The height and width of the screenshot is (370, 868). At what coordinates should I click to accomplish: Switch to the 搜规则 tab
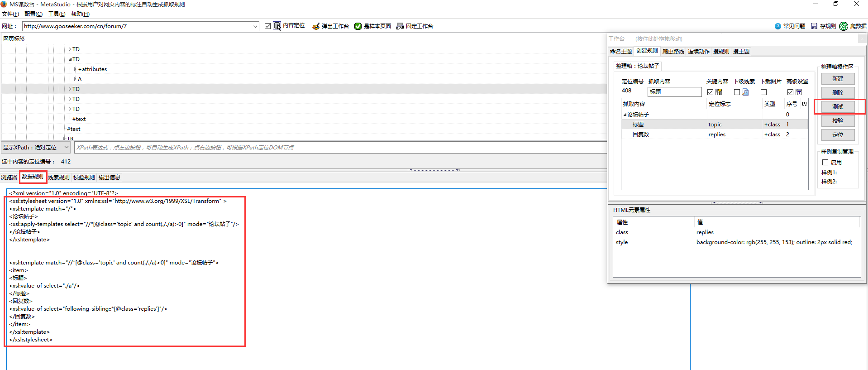click(721, 51)
